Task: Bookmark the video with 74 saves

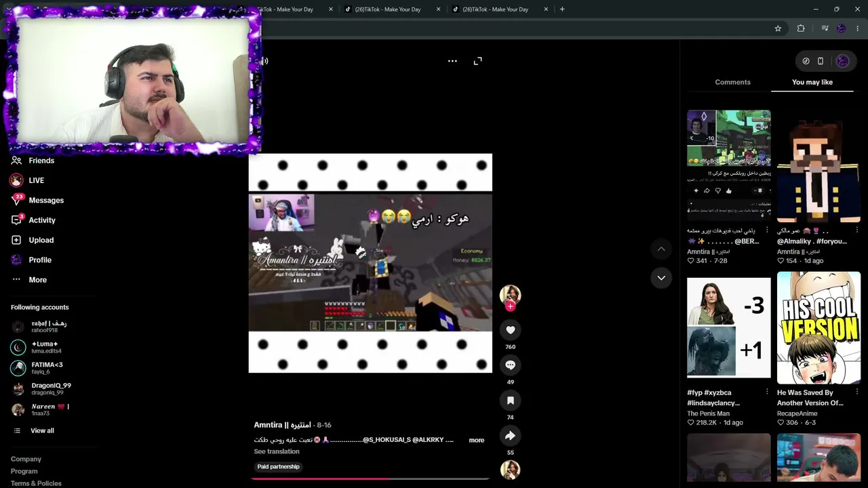Action: 511,401
